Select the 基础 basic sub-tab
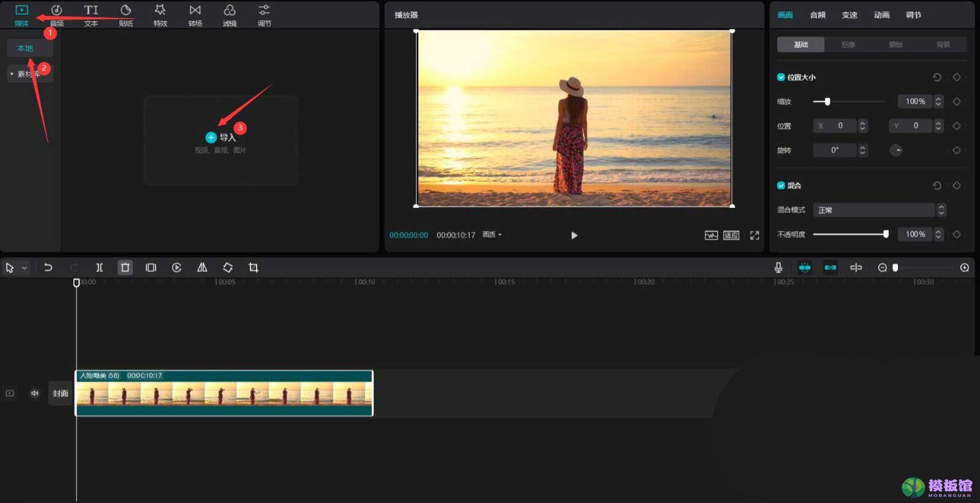 801,44
